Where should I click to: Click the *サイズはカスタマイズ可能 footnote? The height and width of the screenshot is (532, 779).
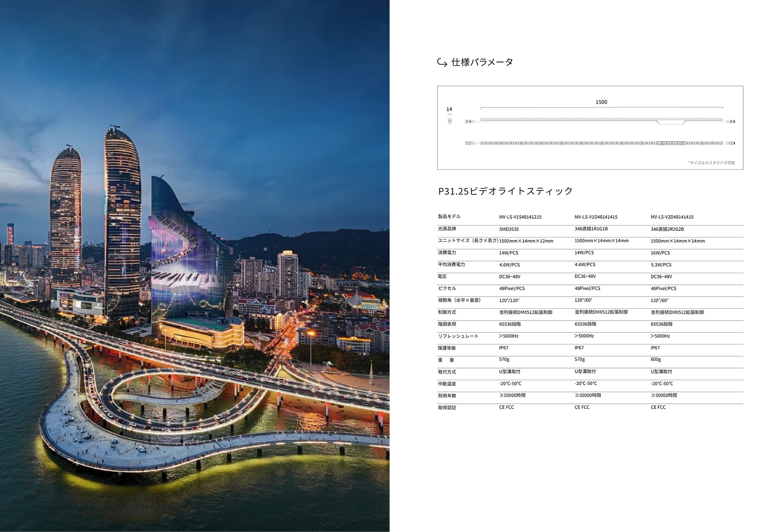pos(711,163)
